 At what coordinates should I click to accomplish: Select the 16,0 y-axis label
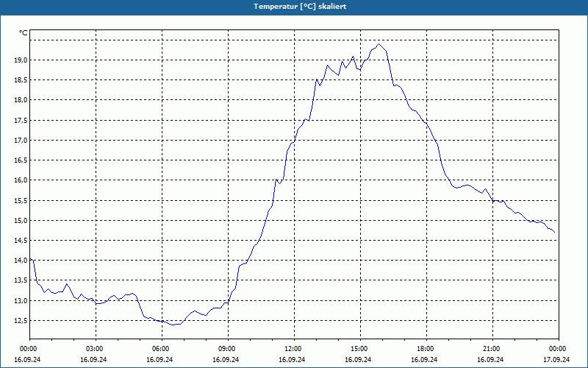pos(21,180)
